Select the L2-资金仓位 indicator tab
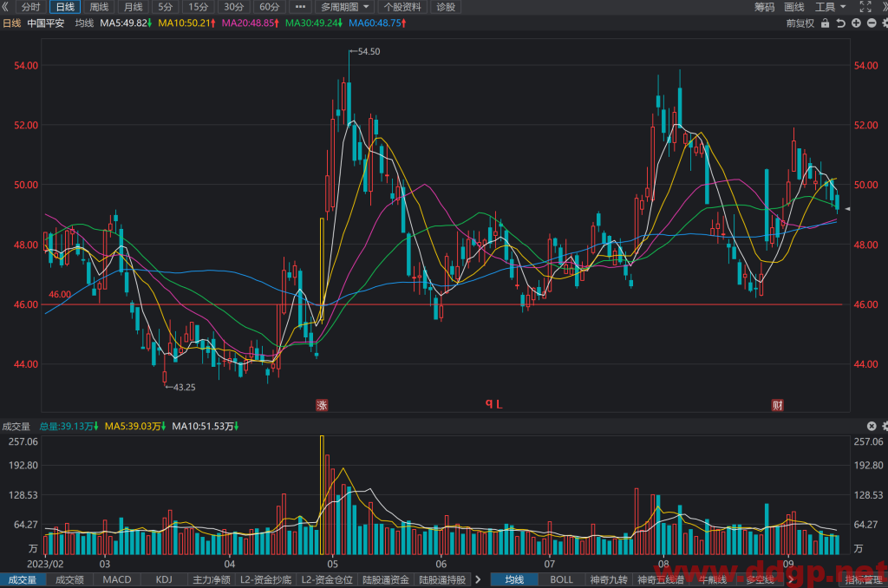The image size is (888, 588). pyautogui.click(x=327, y=579)
